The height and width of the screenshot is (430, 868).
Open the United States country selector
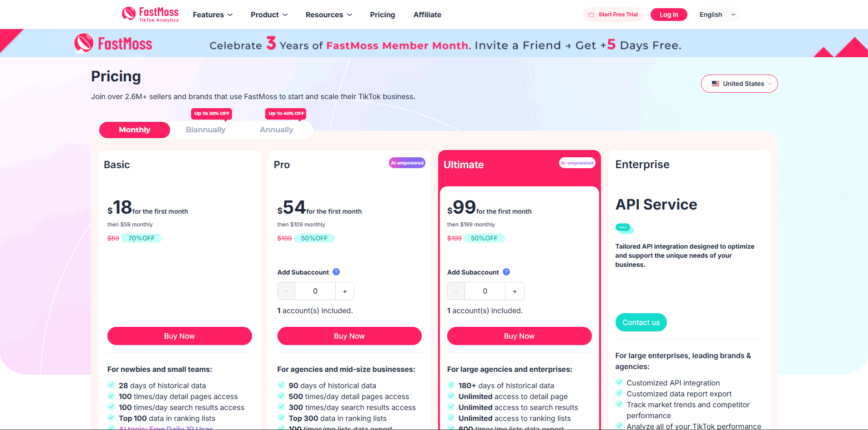[739, 84]
